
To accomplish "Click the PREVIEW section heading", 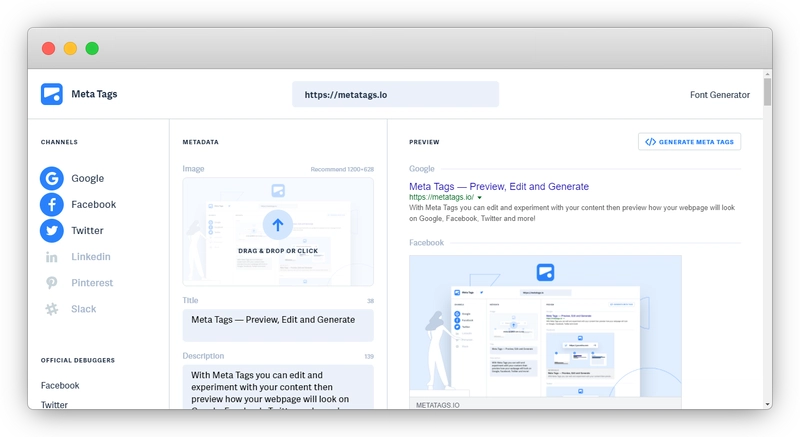I will pyautogui.click(x=424, y=142).
